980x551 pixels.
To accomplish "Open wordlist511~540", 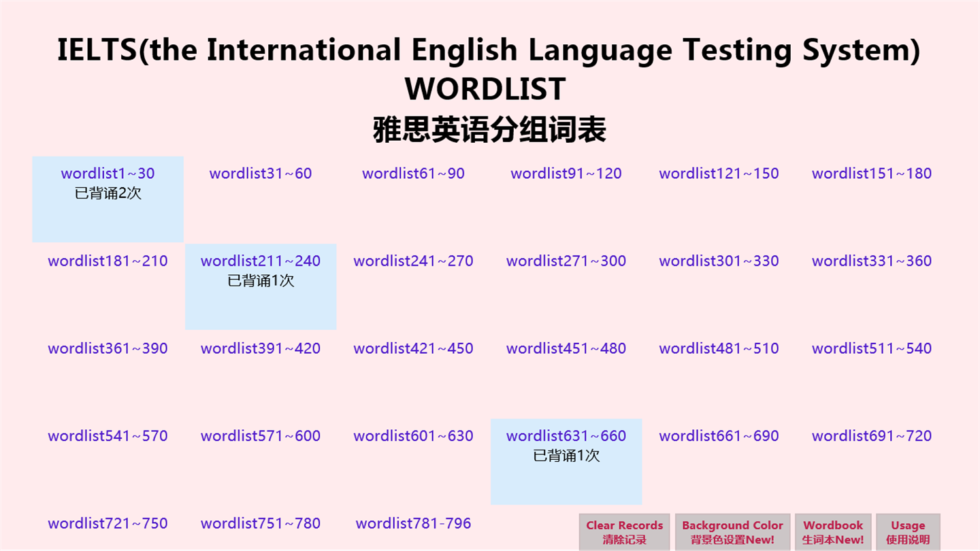I will (872, 349).
